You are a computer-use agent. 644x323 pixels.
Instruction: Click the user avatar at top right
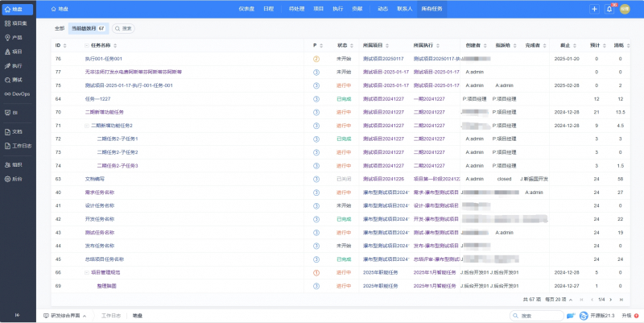tap(625, 9)
